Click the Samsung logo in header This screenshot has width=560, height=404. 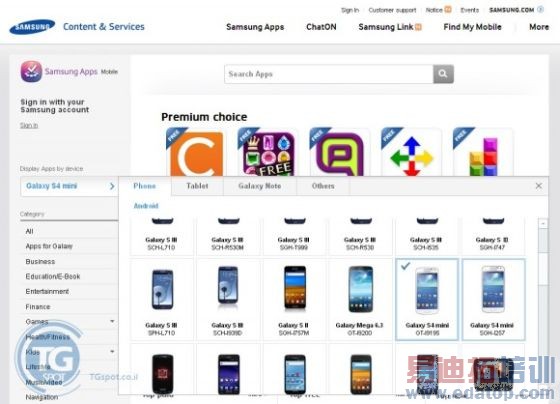(x=32, y=27)
